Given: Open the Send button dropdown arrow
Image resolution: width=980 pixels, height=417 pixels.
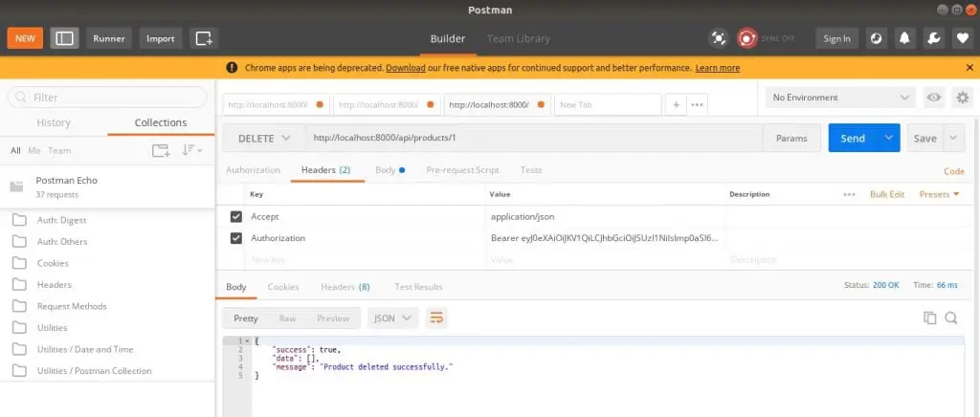Looking at the screenshot, I should (888, 139).
